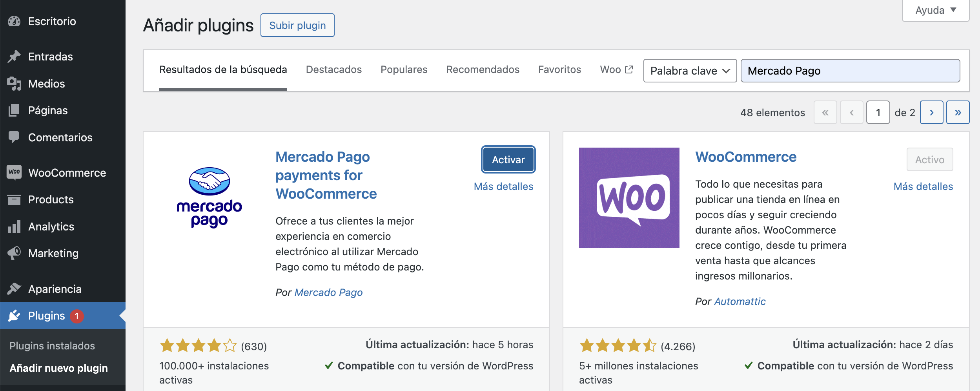The image size is (980, 391).
Task: Open the Escritorio dashboard icon
Action: [14, 21]
